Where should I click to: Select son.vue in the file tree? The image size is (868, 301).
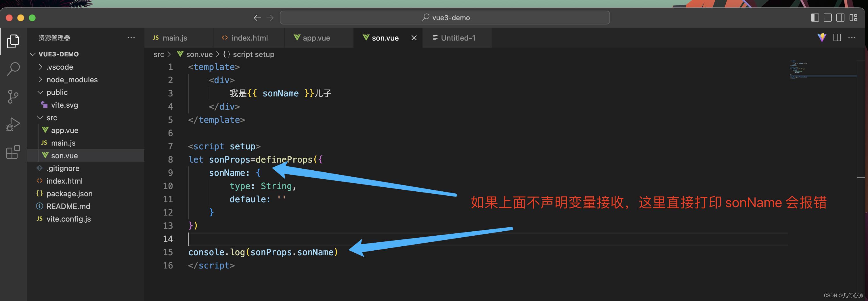coord(86,156)
